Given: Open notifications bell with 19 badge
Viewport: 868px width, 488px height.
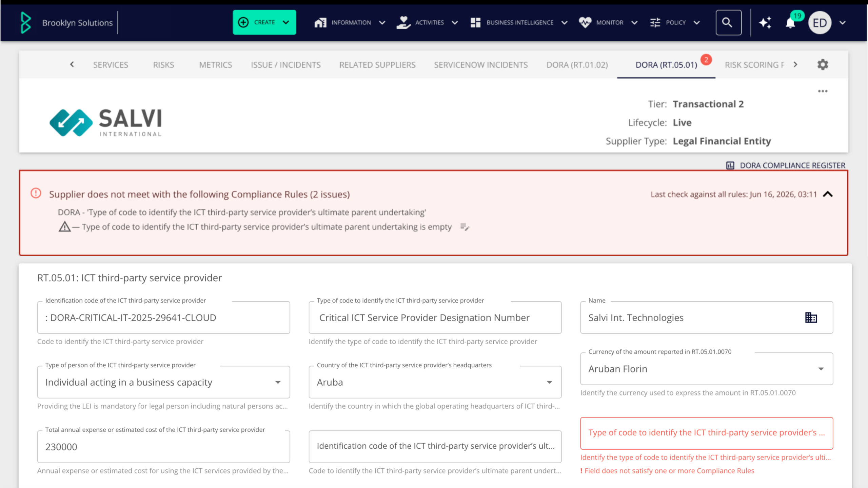Looking at the screenshot, I should pyautogui.click(x=790, y=23).
